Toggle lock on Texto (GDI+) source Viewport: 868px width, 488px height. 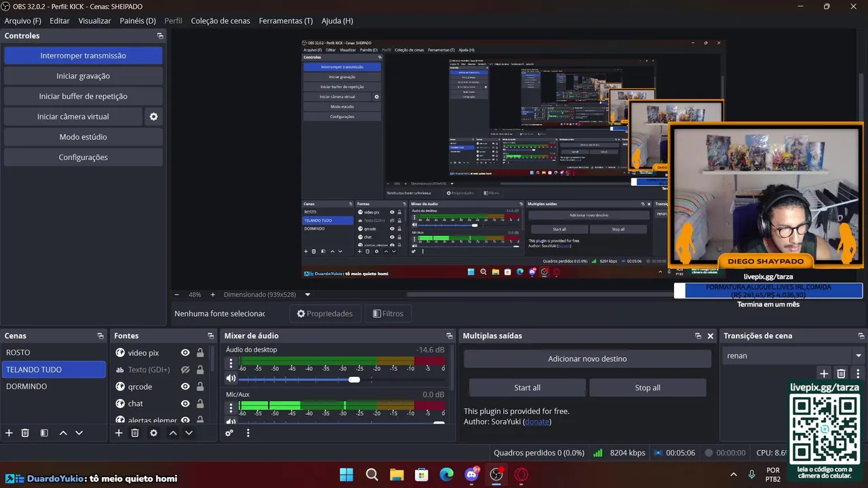click(x=200, y=369)
